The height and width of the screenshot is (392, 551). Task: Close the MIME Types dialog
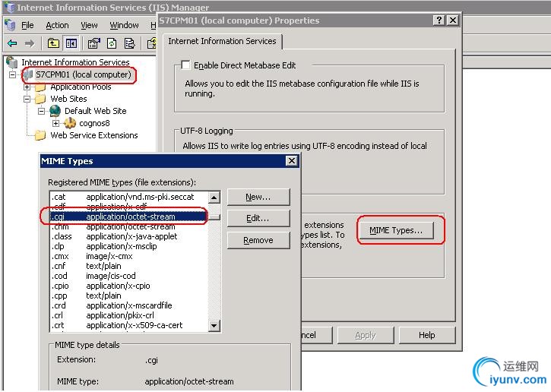tap(292, 161)
